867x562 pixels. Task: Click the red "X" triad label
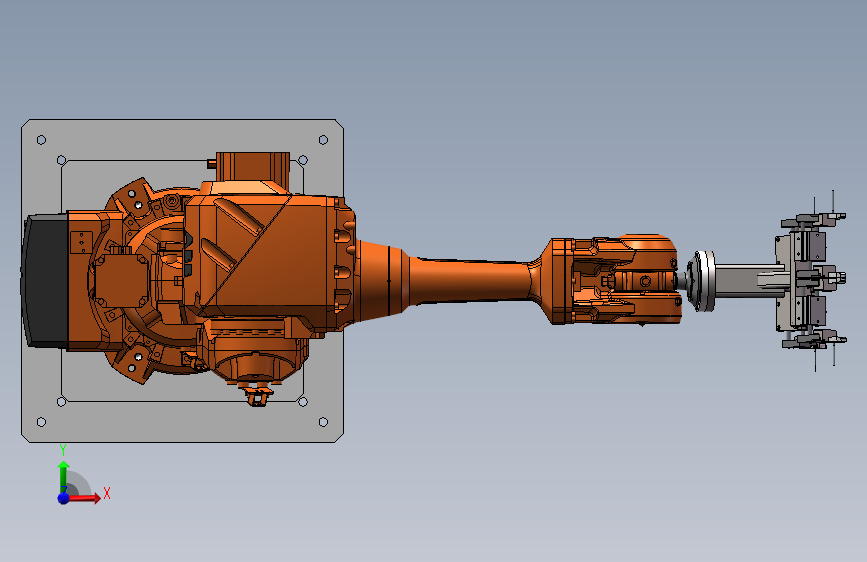[107, 493]
